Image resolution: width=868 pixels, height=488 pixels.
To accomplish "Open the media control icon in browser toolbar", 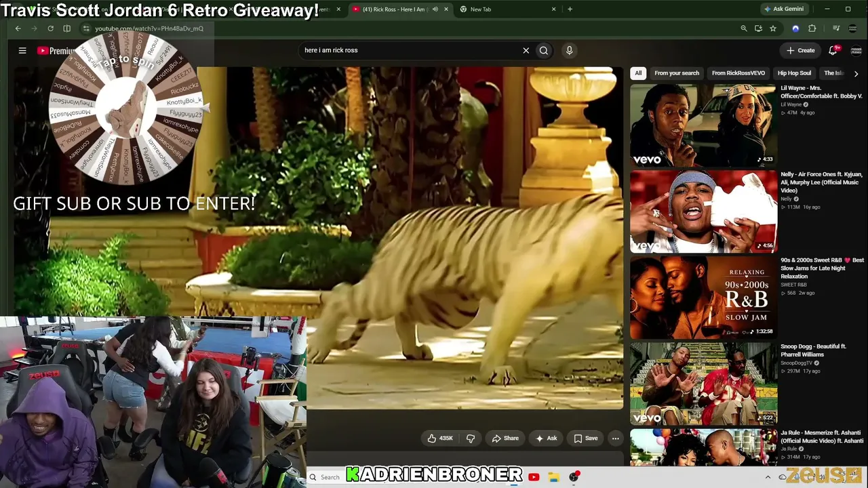I will (x=836, y=28).
